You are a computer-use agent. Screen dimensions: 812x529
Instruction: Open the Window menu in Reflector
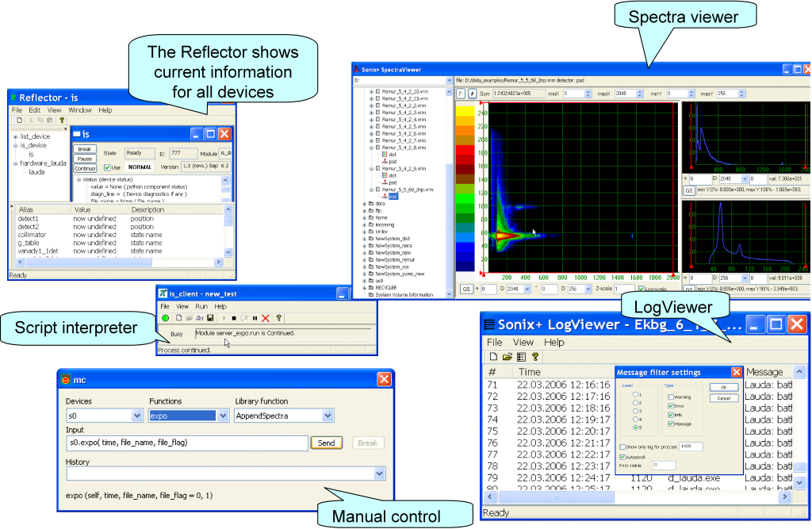tap(79, 110)
